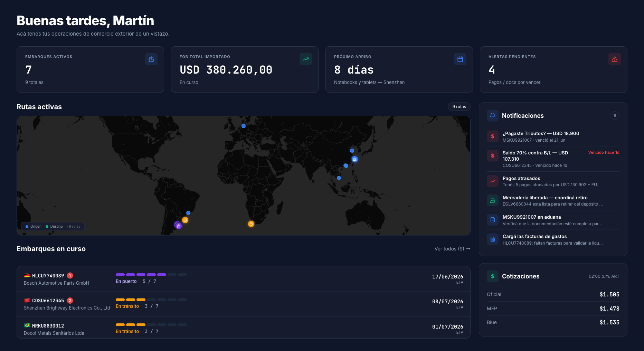Click the red dollar icon for ¿Pagaste Tributos?

tap(493, 136)
